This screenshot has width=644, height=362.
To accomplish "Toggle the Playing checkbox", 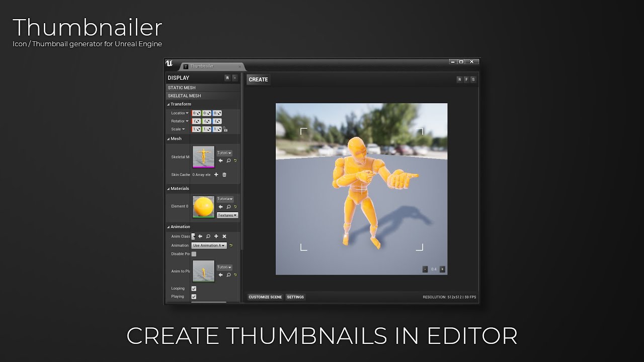I will [x=194, y=297].
